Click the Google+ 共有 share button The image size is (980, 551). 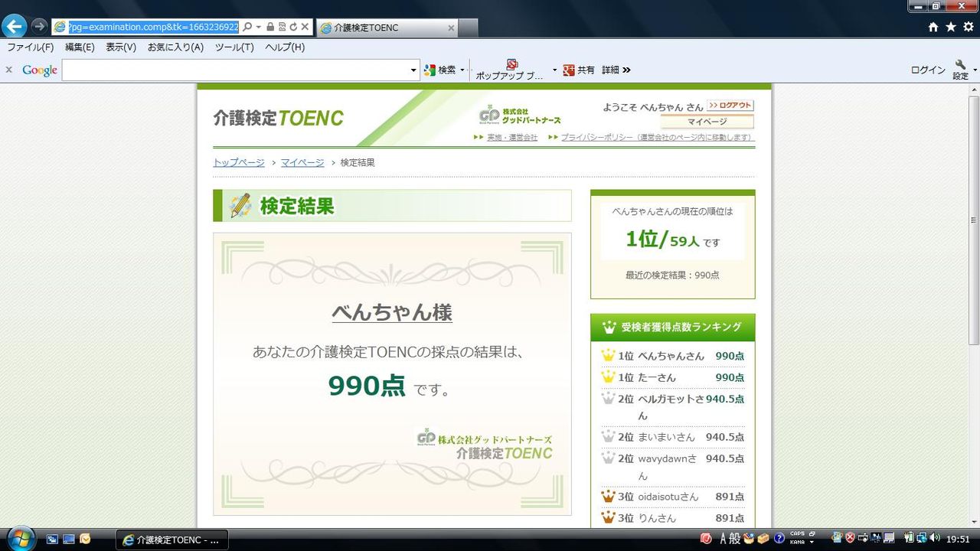578,70
